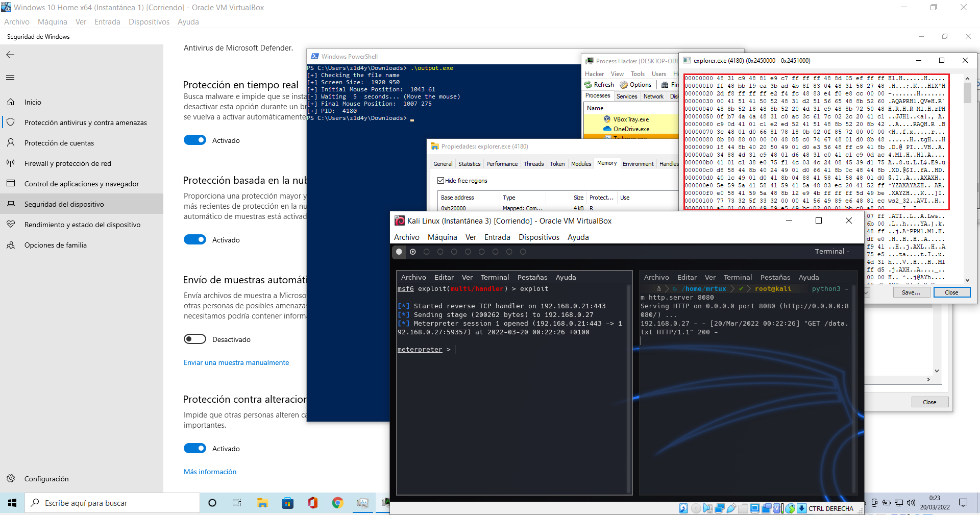This screenshot has height=515, width=980.
Task: Open Inicio home icon in the Security sidebar
Action: (x=11, y=102)
